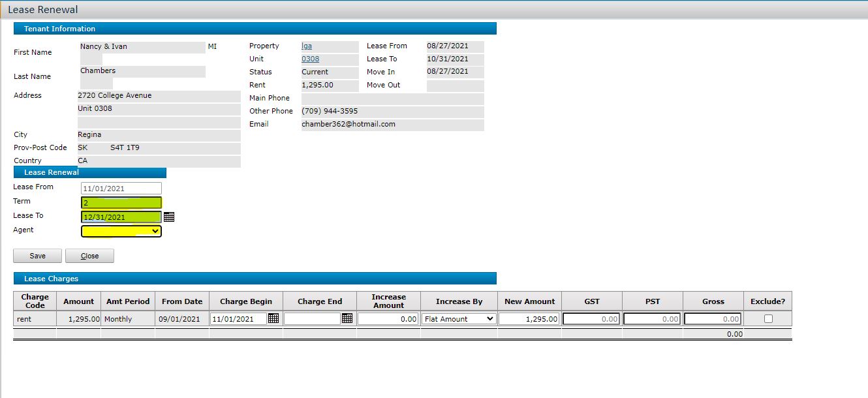Open the Charge Begin calendar picker
This screenshot has height=398, width=868.
[x=273, y=318]
